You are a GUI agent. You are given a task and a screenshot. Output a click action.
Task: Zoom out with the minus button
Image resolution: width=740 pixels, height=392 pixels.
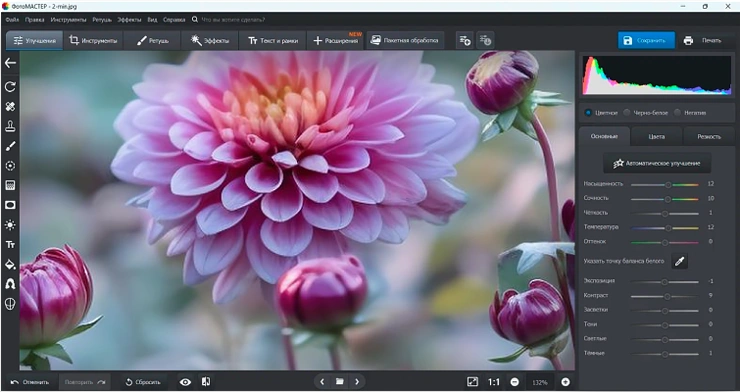coord(515,382)
